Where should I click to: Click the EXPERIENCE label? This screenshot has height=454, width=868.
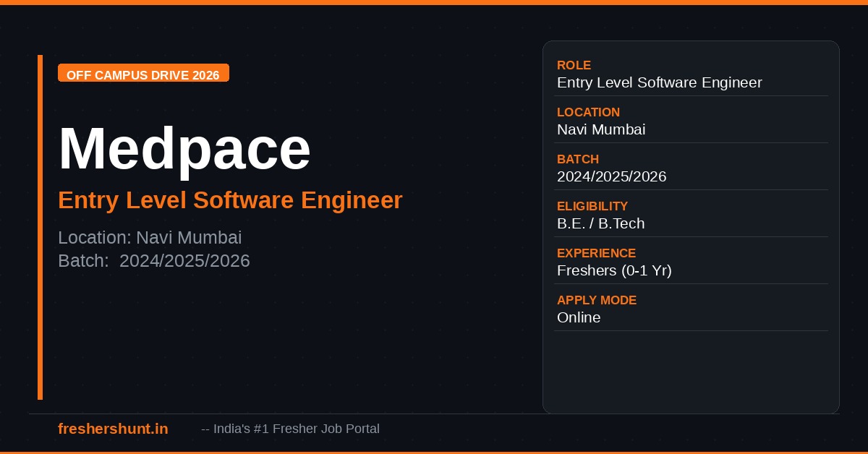(x=597, y=253)
